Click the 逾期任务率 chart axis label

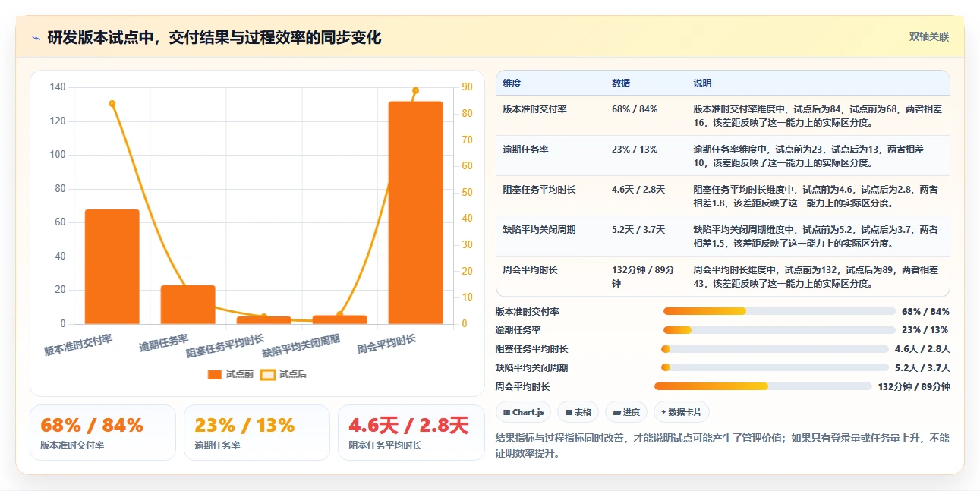(x=164, y=342)
